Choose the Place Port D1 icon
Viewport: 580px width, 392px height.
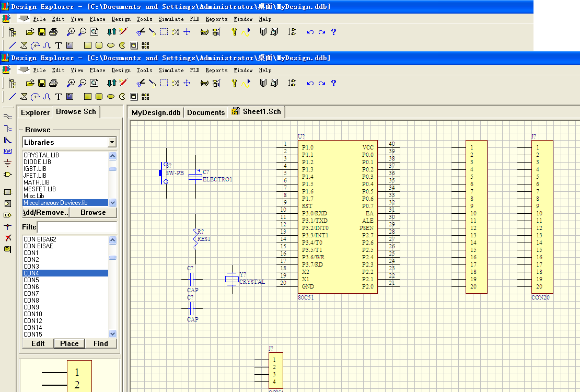pyautogui.click(x=8, y=215)
